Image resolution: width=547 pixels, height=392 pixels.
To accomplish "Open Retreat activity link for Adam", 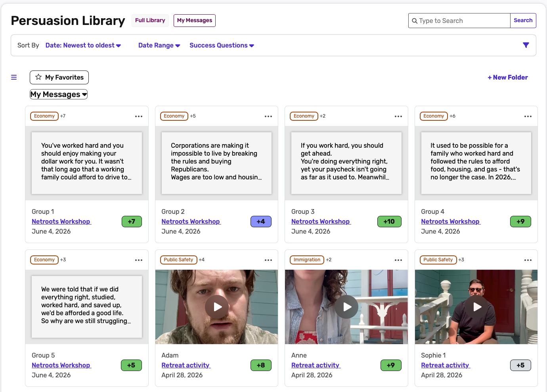I will [x=186, y=365].
